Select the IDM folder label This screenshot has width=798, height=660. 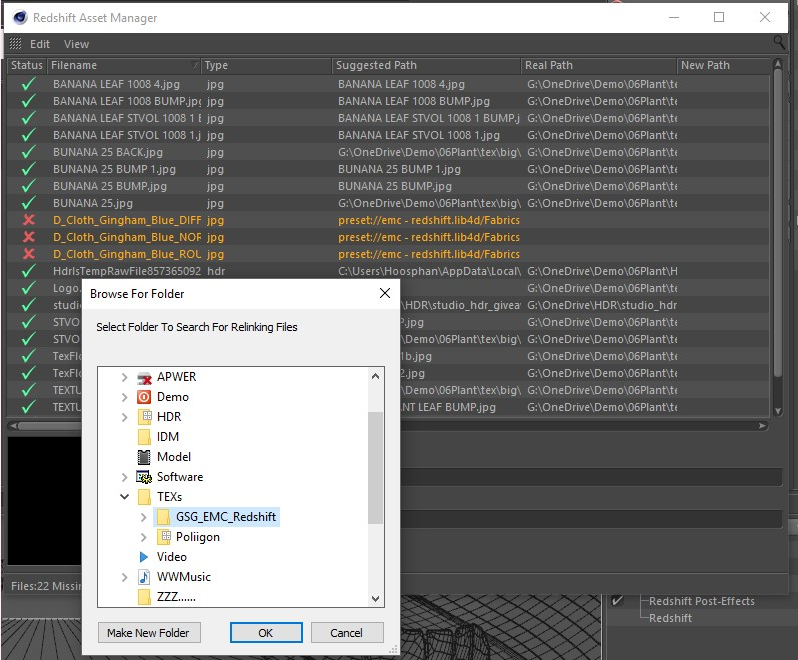[x=168, y=437]
